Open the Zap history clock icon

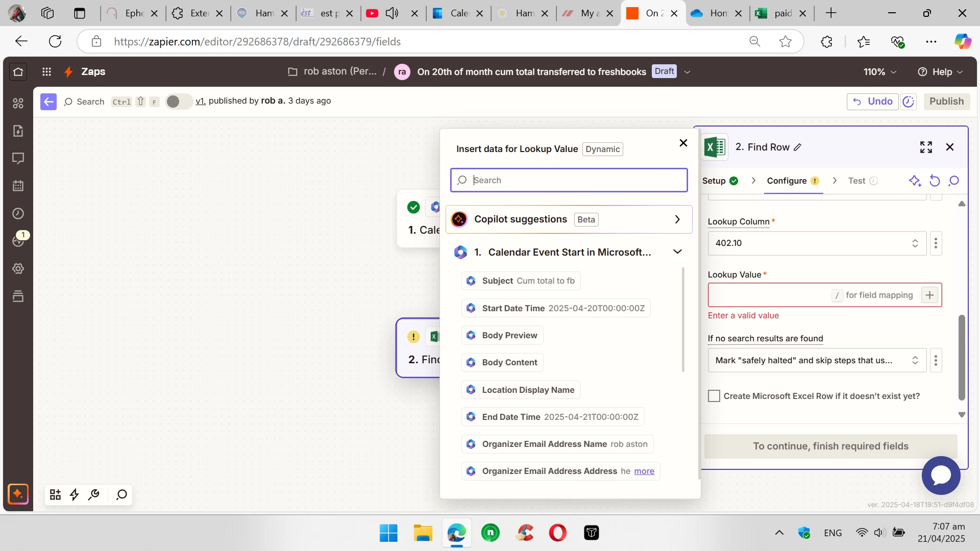pyautogui.click(x=18, y=214)
